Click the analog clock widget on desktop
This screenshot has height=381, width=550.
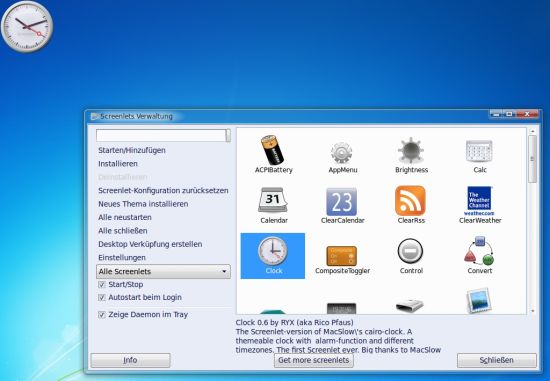(x=27, y=26)
